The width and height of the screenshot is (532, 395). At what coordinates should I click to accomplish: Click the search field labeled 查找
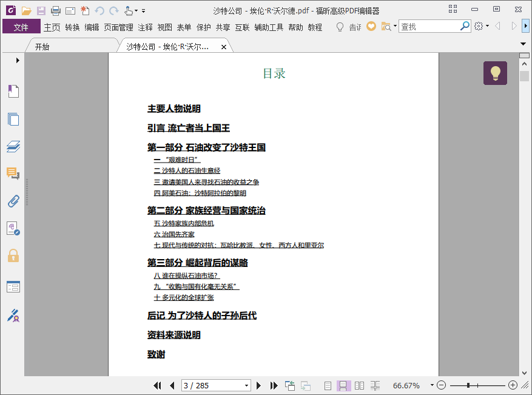[x=429, y=27]
